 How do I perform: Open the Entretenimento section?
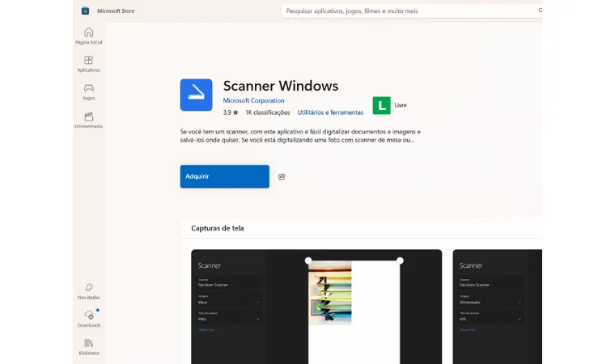pyautogui.click(x=89, y=120)
